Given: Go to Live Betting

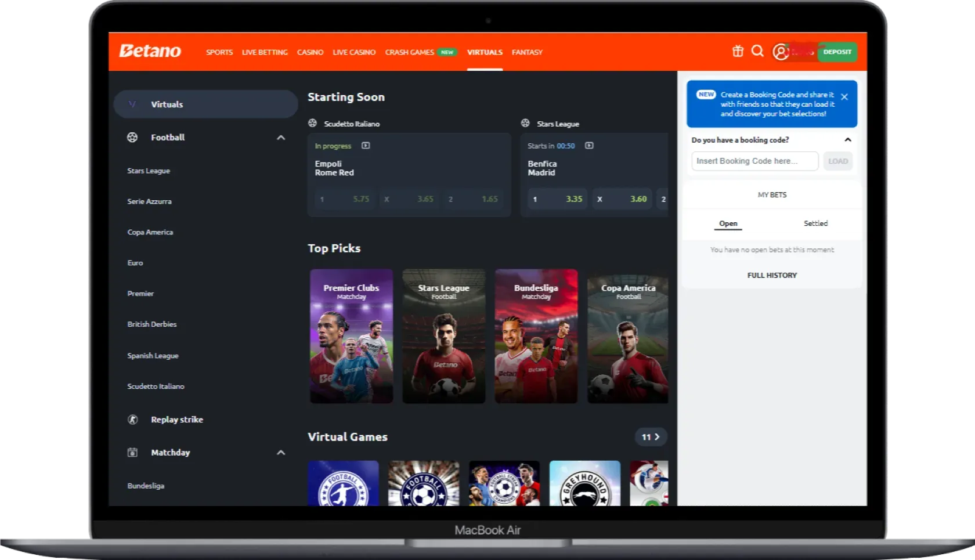Looking at the screenshot, I should pos(265,52).
